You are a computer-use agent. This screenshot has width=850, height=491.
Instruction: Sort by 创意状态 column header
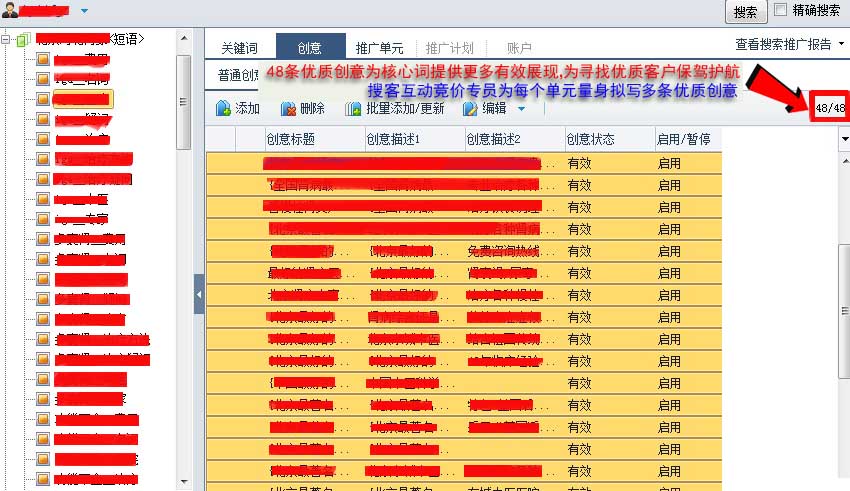[x=590, y=139]
